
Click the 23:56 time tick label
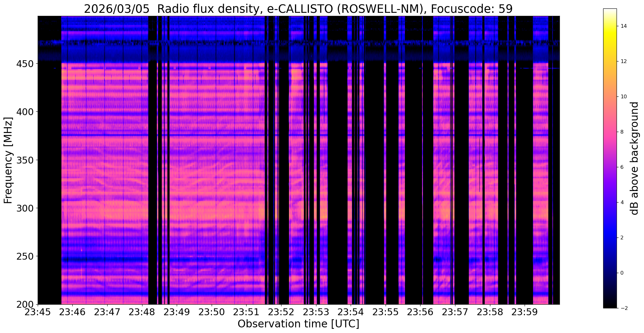(421, 312)
